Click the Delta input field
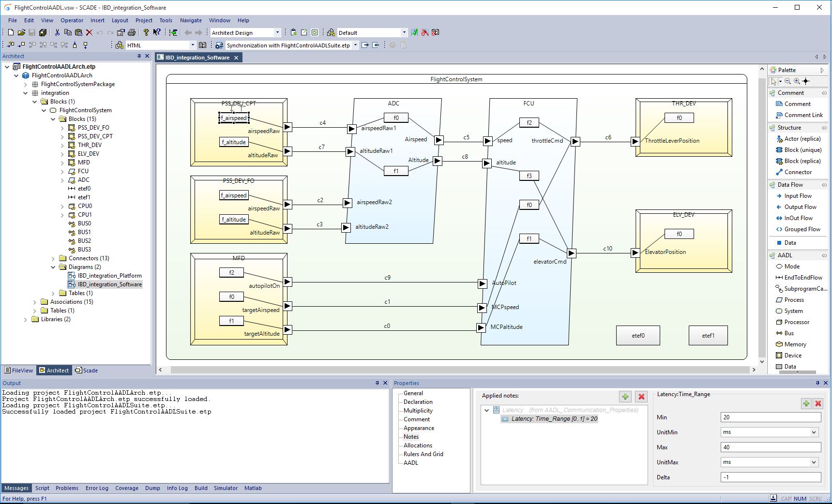The width and height of the screenshot is (832, 504). pyautogui.click(x=771, y=477)
